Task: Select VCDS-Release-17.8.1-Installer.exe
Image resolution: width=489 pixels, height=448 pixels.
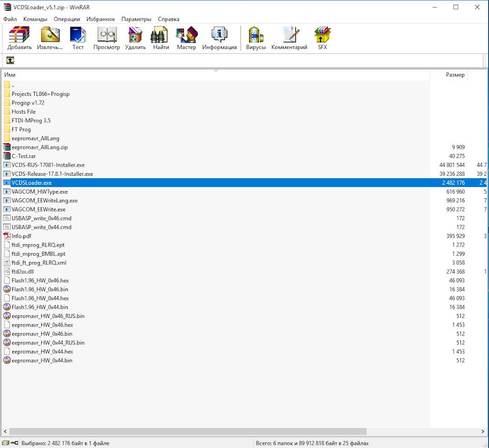Action: pyautogui.click(x=52, y=174)
